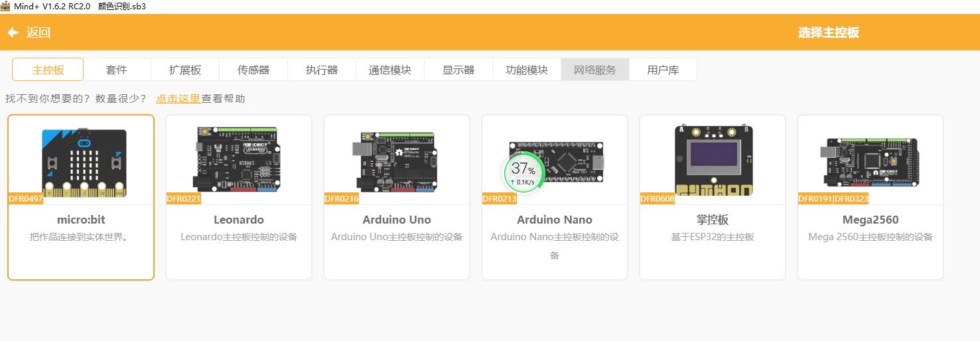This screenshot has width=980, height=341.
Task: Click the 选择主控板 page heading
Action: tap(828, 33)
